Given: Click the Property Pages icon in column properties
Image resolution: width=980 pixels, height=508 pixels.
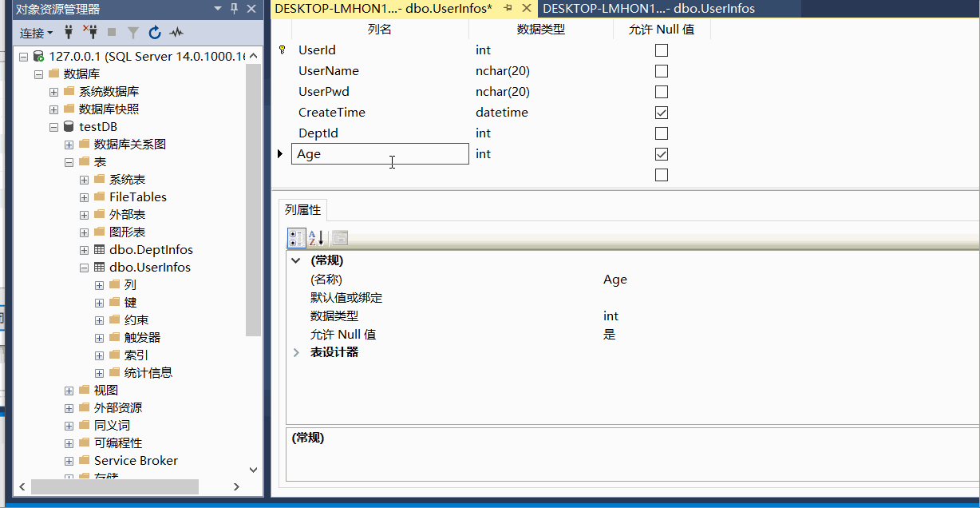Looking at the screenshot, I should pos(340,237).
